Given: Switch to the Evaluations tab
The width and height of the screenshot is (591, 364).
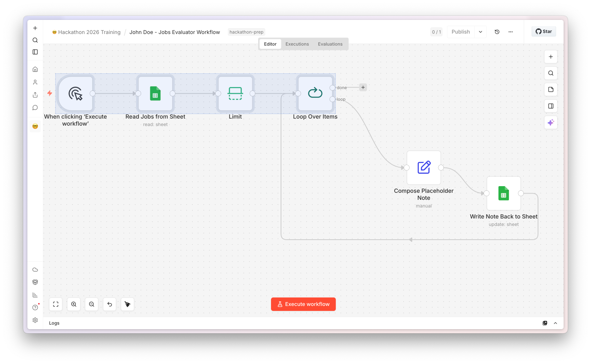Looking at the screenshot, I should coord(330,44).
